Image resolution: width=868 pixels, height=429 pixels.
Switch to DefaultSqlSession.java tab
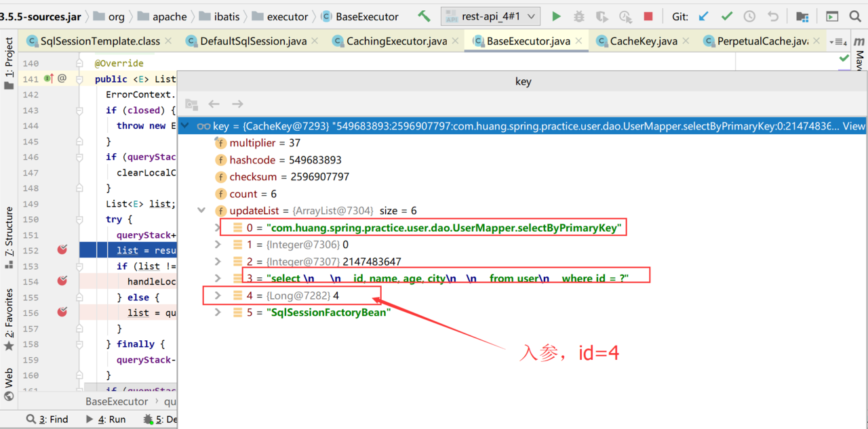click(254, 41)
